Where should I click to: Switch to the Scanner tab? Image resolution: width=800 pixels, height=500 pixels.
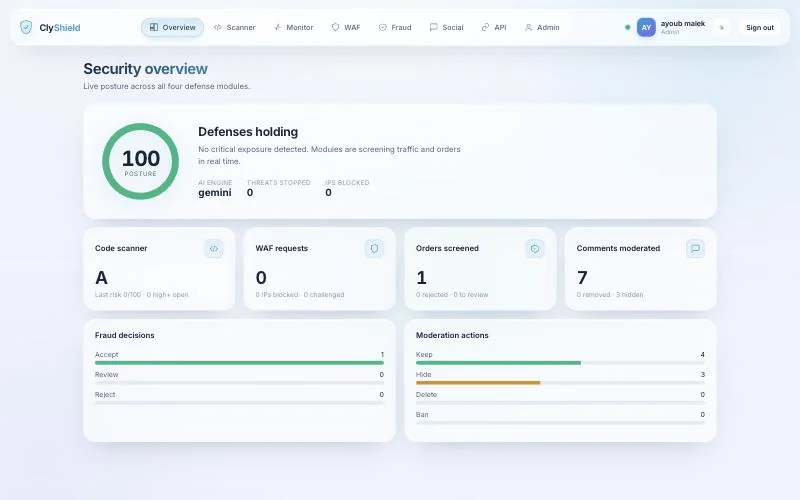tap(235, 28)
